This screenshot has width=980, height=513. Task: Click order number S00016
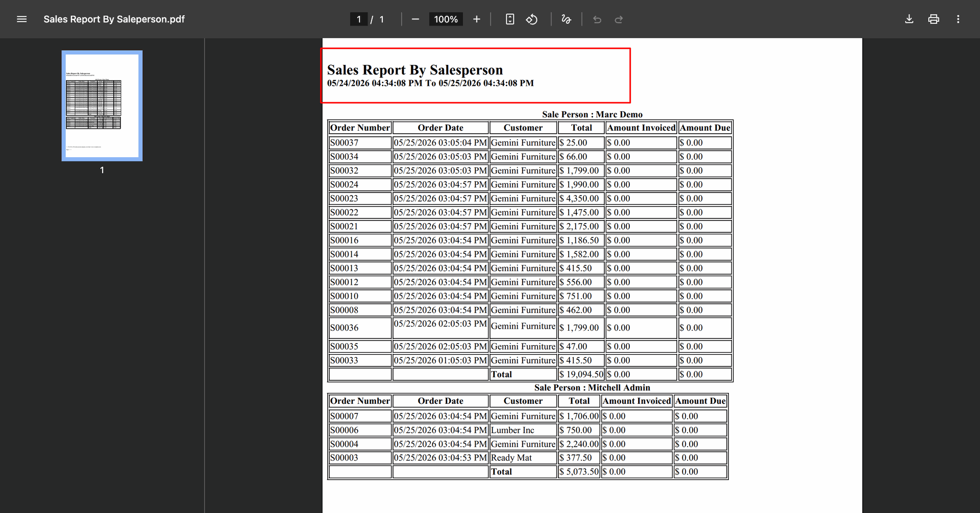(345, 240)
